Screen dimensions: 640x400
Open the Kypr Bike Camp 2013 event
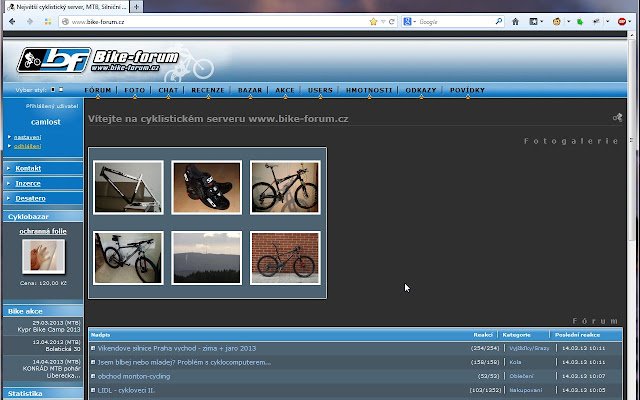pyautogui.click(x=49, y=329)
